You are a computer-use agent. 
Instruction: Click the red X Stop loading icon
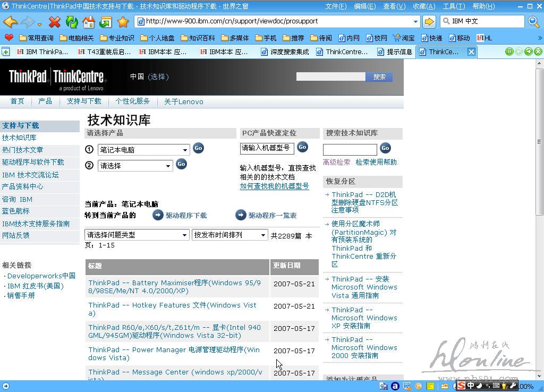pos(54,22)
